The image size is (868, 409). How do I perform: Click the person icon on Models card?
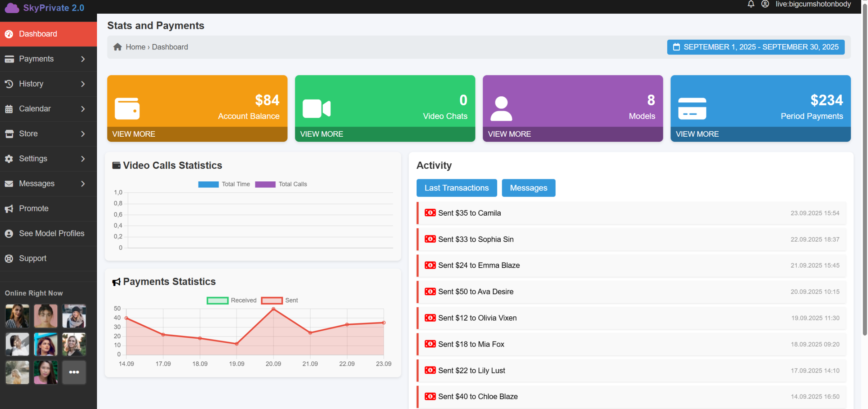point(501,108)
